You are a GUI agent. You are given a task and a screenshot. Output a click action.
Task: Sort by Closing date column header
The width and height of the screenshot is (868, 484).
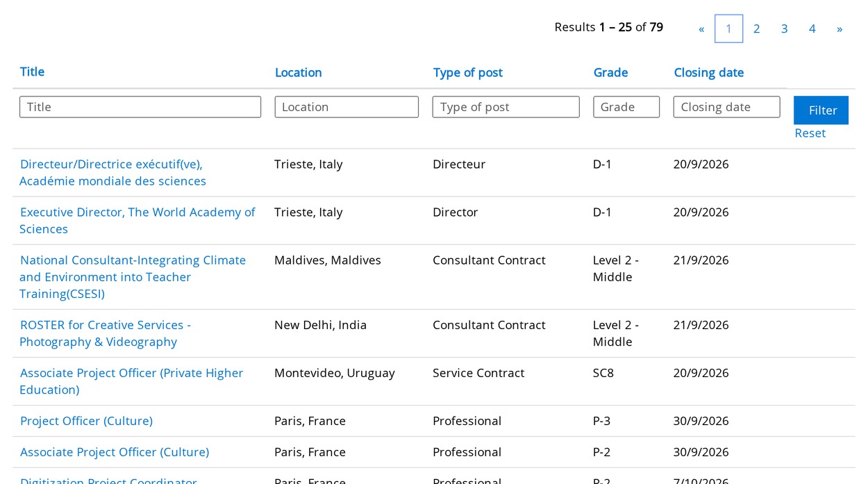pos(709,73)
